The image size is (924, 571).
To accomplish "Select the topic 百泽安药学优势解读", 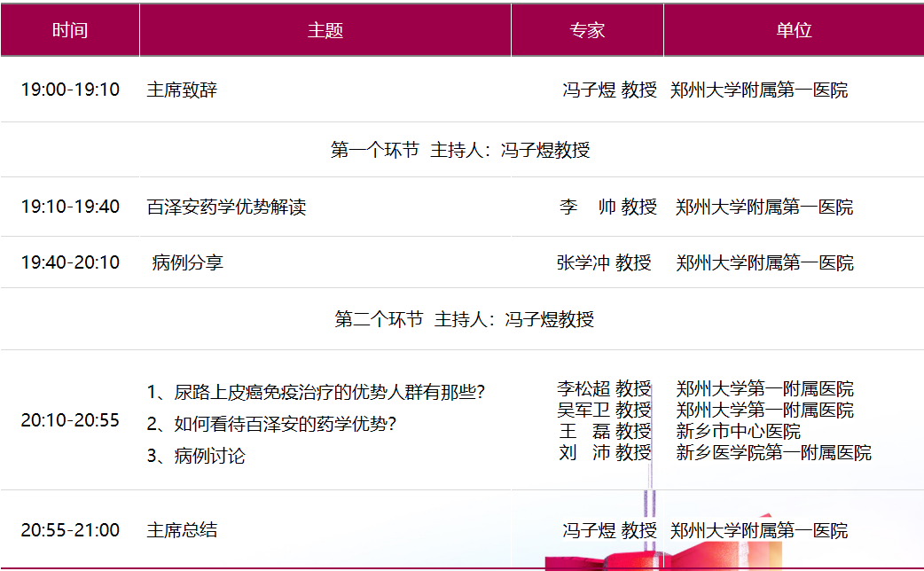I will coord(226,207).
